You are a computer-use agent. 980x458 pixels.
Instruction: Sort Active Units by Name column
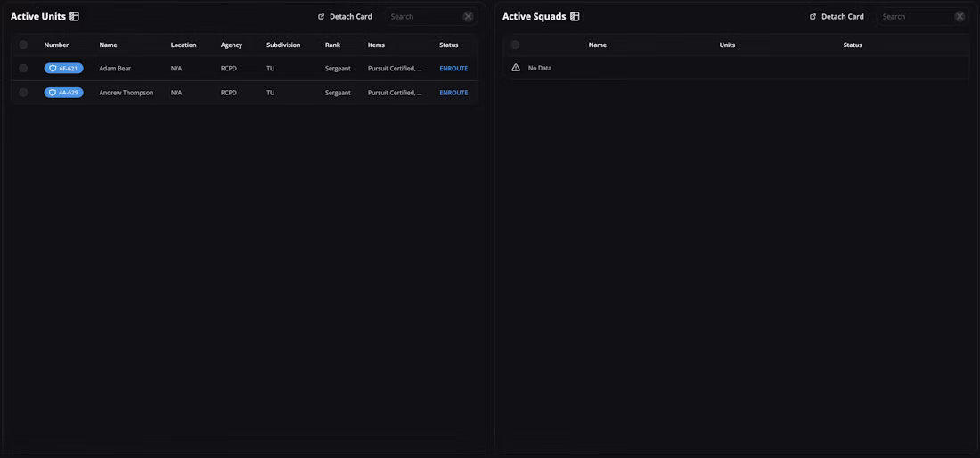pyautogui.click(x=108, y=45)
